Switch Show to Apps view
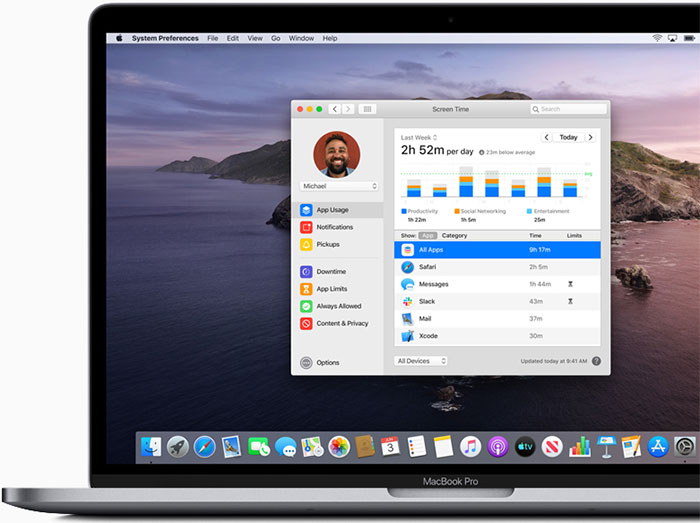 (428, 236)
